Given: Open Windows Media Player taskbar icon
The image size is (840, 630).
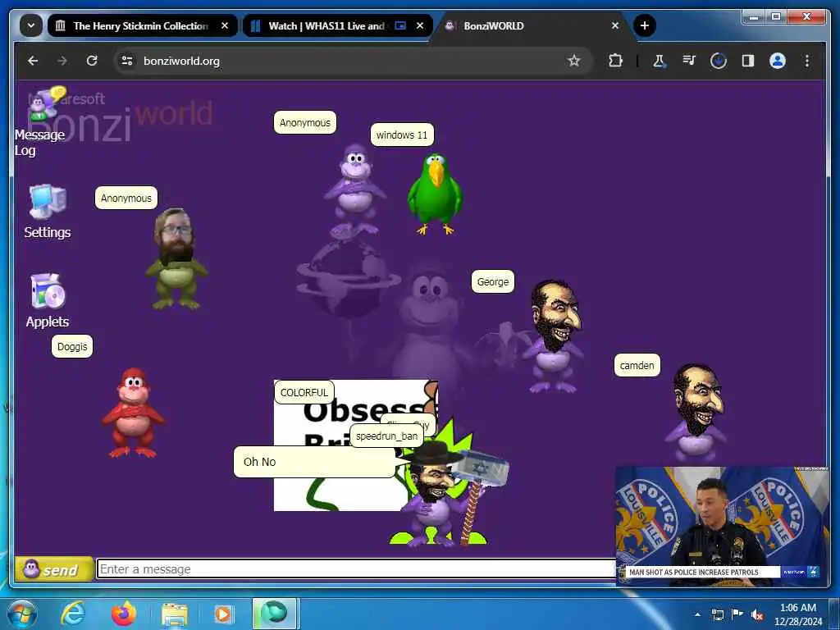Looking at the screenshot, I should (223, 614).
